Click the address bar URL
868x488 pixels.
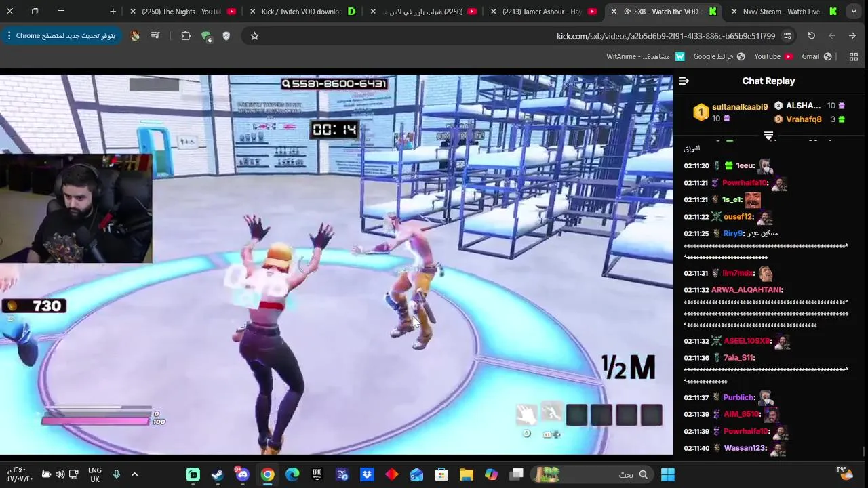click(666, 36)
